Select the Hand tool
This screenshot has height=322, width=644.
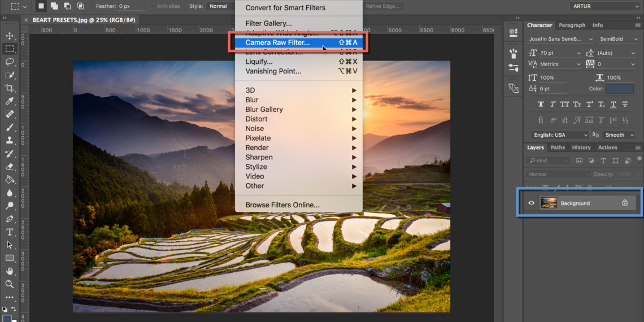point(10,271)
